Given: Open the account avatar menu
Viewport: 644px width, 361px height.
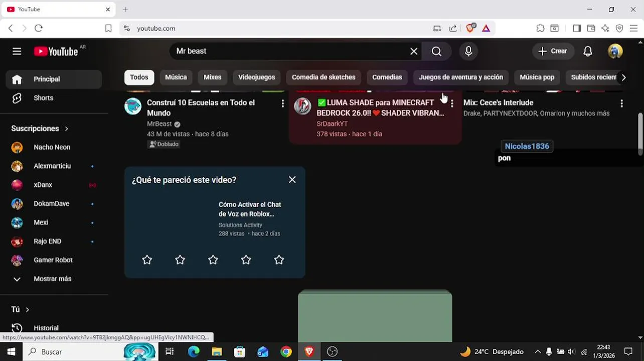Looking at the screenshot, I should pos(615,51).
